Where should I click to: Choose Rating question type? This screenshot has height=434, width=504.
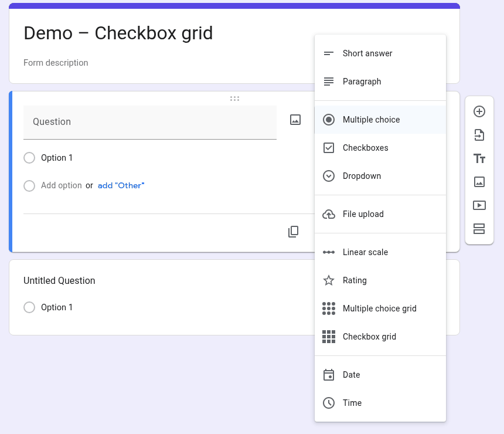[380, 280]
